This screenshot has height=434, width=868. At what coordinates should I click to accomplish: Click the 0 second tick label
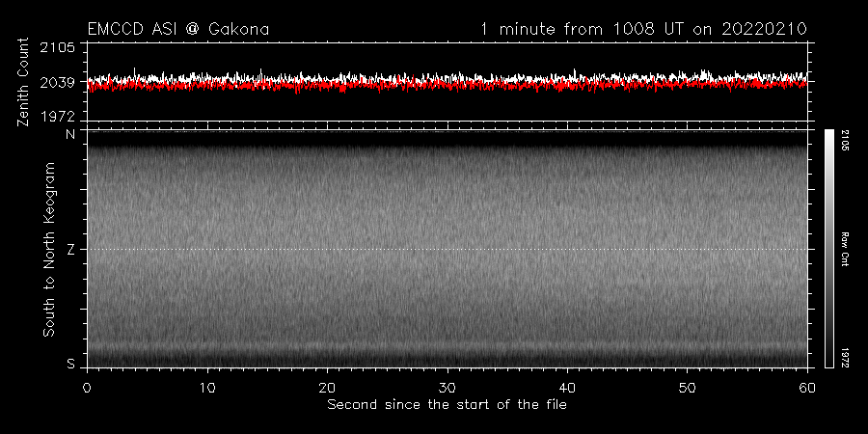point(87,388)
